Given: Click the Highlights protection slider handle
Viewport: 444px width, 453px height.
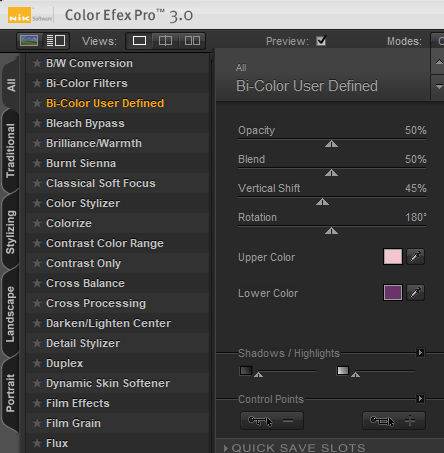Looking at the screenshot, I should click(355, 375).
